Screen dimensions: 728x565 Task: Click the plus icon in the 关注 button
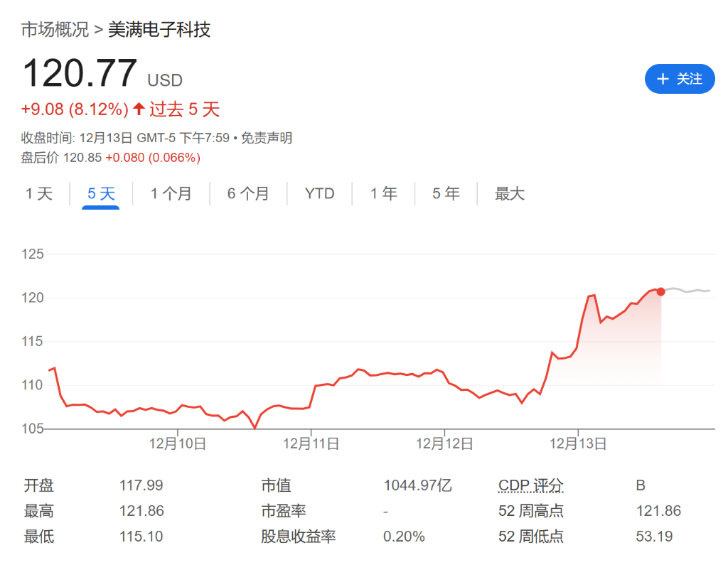pos(664,79)
